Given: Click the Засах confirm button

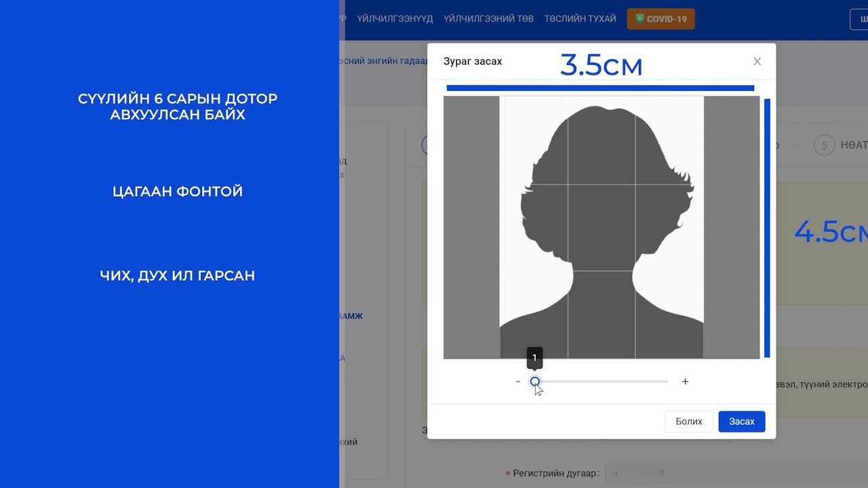Looking at the screenshot, I should [x=741, y=422].
